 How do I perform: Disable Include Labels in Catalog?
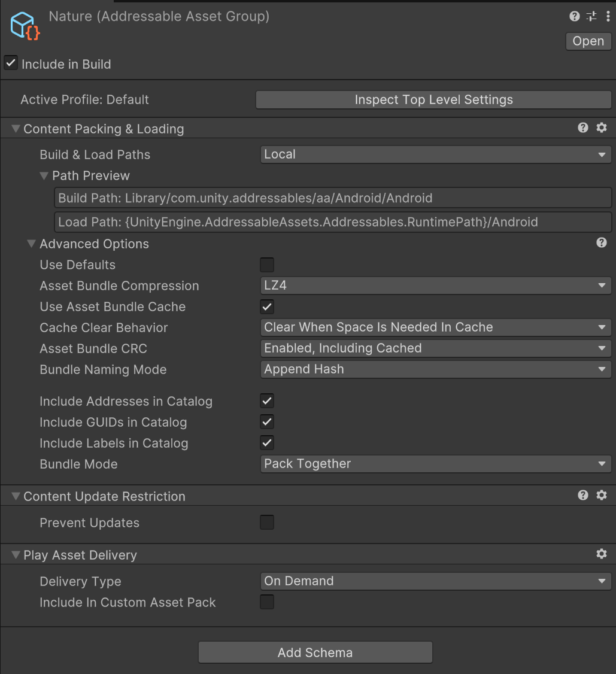click(x=266, y=443)
